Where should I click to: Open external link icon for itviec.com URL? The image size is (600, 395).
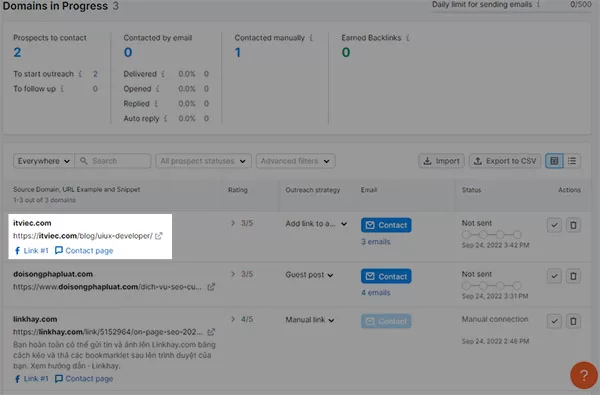tap(158, 236)
